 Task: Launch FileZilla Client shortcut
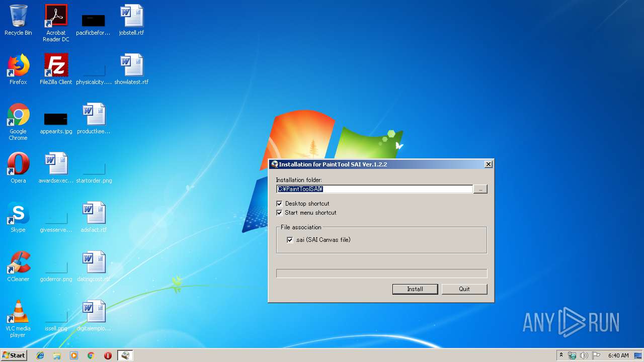click(x=56, y=69)
